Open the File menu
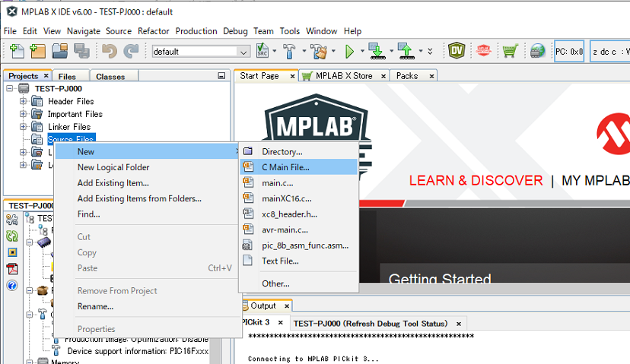 [10, 31]
